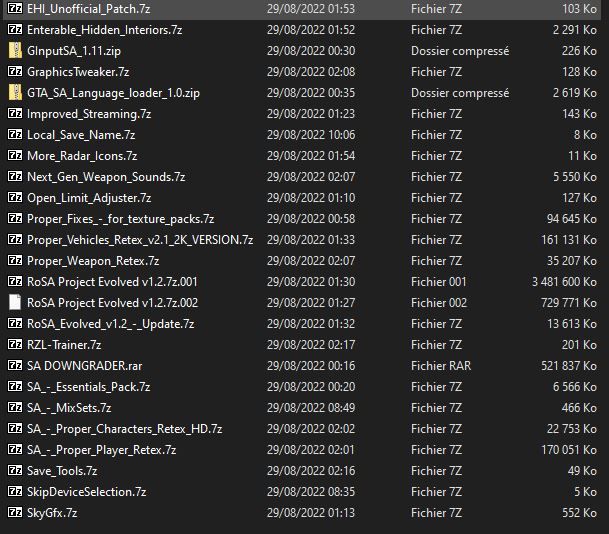This screenshot has height=534, width=609.
Task: Click the 7z icon beside SA_-_Proper_Player_Retex.7z
Action: pos(15,449)
